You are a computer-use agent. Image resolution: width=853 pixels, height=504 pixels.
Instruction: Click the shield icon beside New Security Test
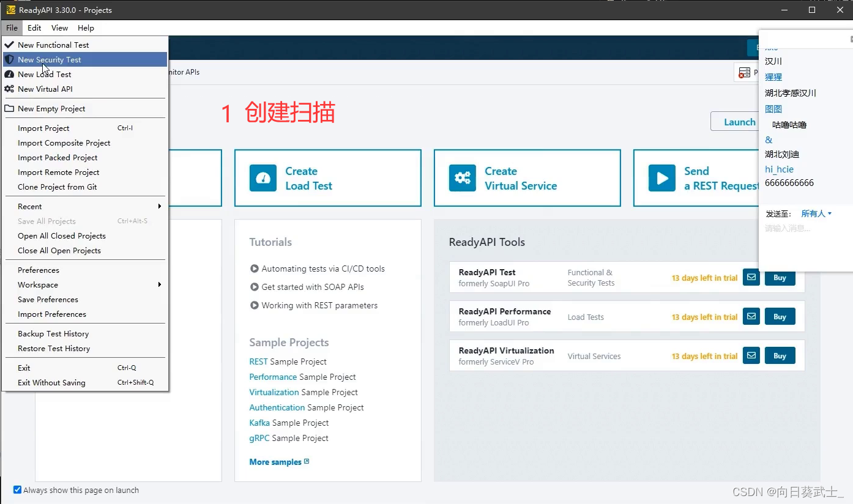pyautogui.click(x=9, y=59)
